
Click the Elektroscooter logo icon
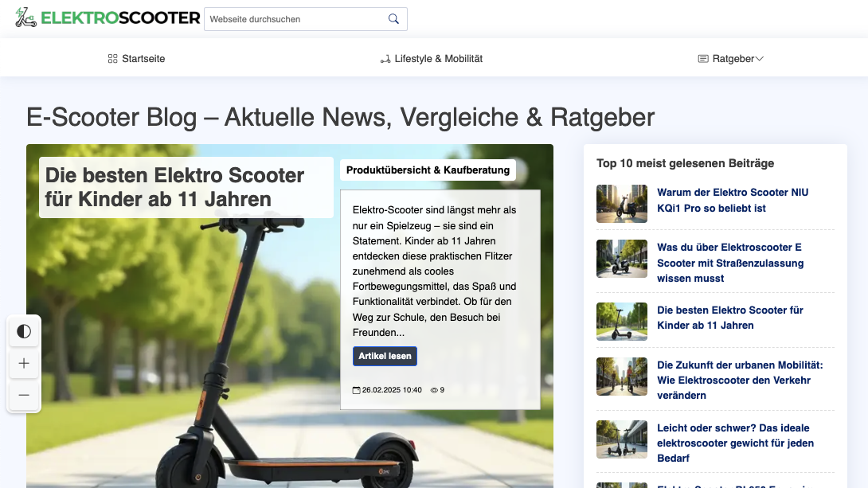[x=25, y=18]
